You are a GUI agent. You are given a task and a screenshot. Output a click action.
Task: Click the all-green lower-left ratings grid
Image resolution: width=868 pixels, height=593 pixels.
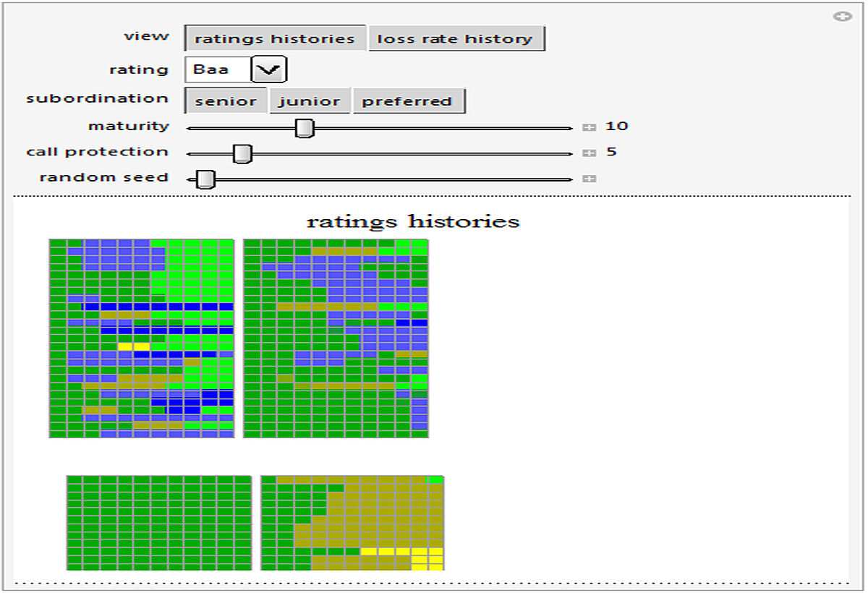[158, 523]
